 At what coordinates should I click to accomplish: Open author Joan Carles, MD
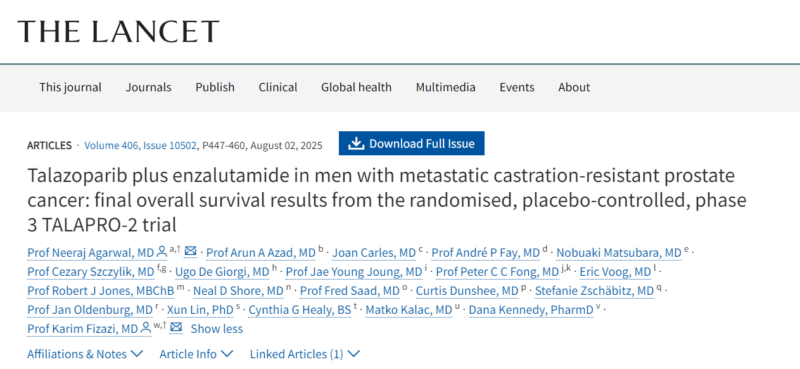[374, 253]
